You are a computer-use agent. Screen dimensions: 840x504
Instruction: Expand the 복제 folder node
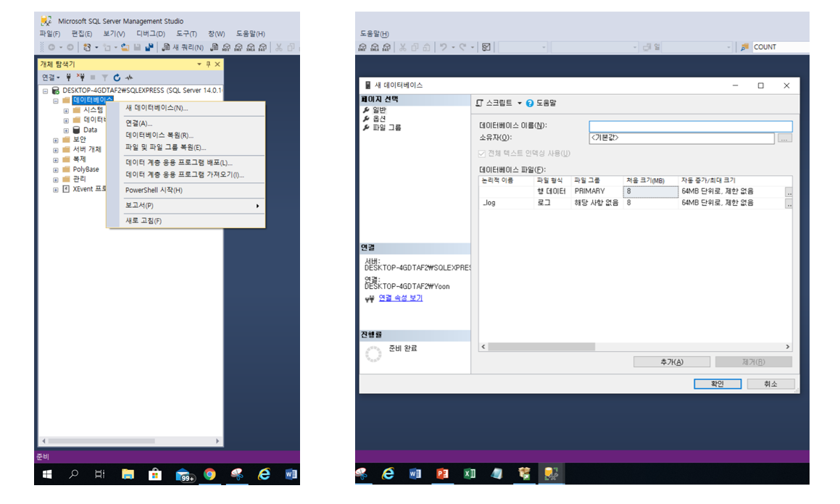[56, 159]
